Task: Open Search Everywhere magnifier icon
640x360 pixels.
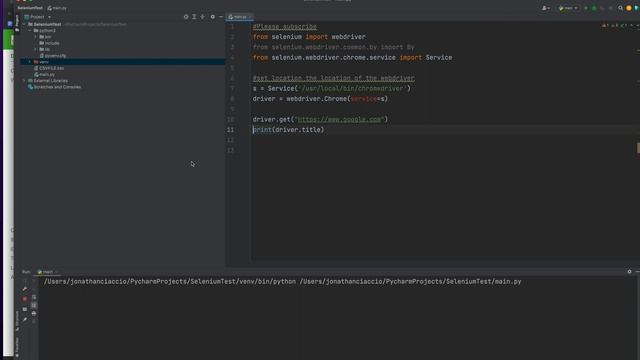Action: tap(620, 8)
